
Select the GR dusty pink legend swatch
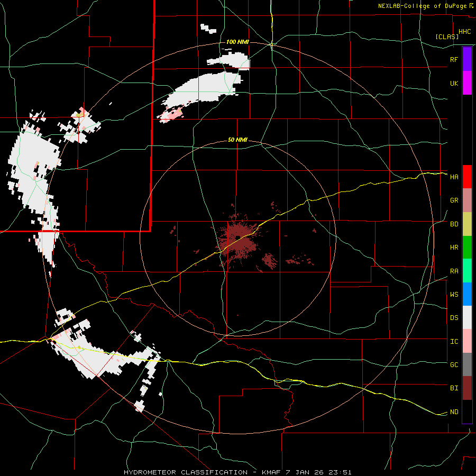[467, 200]
